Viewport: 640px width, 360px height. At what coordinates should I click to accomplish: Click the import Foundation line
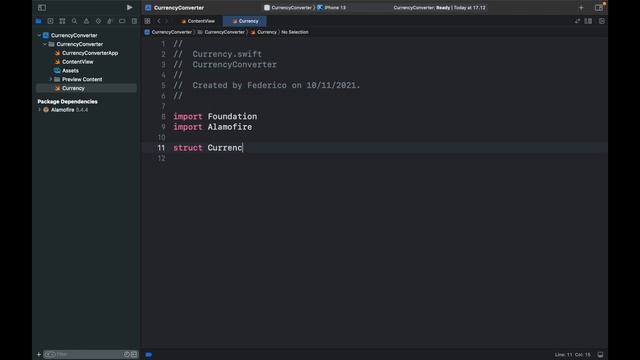[215, 117]
